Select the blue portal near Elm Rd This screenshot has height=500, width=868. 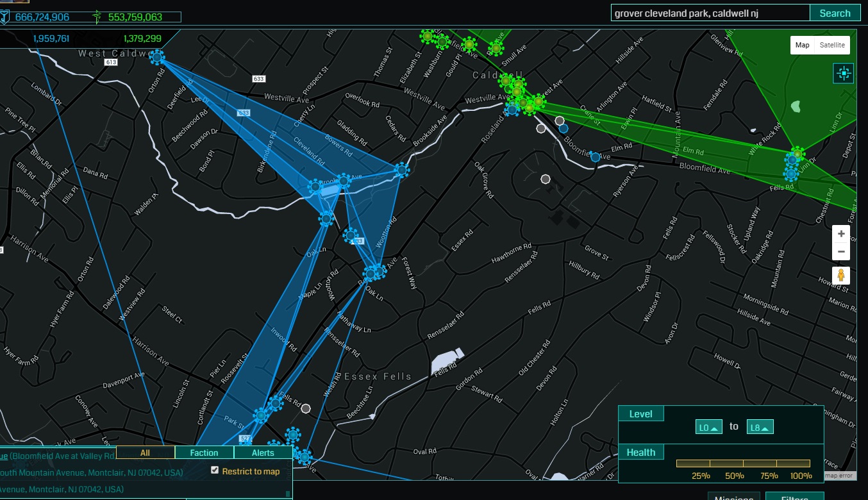(595, 157)
